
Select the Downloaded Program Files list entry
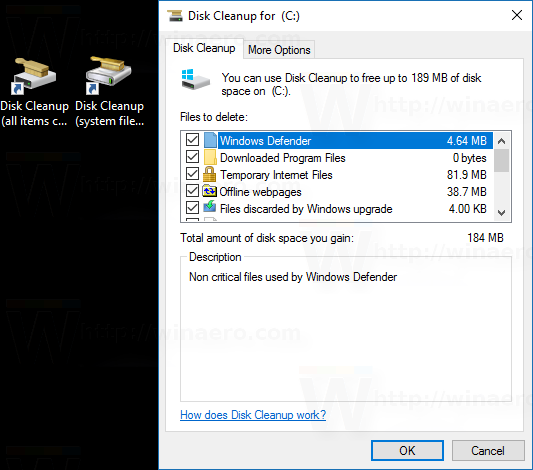(337, 158)
